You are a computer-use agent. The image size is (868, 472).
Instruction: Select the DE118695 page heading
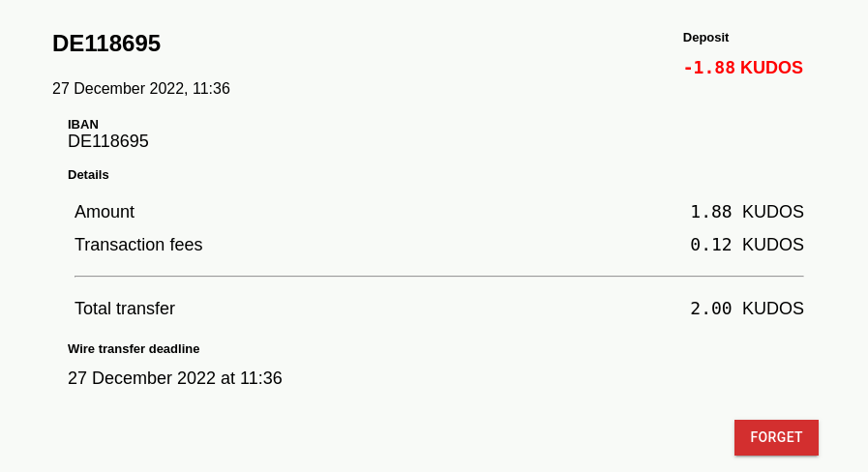pos(106,44)
